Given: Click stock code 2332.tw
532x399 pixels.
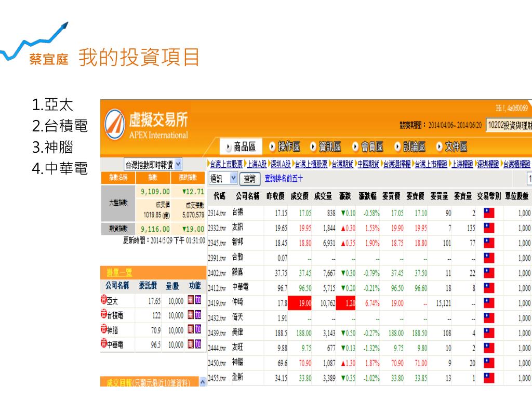Looking at the screenshot, I should (x=217, y=229).
